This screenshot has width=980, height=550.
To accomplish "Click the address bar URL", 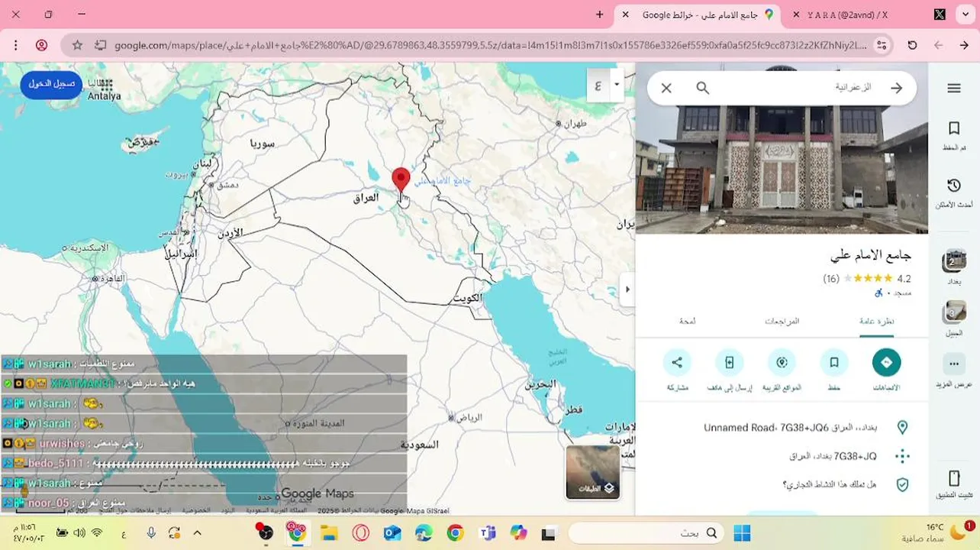I will point(490,45).
